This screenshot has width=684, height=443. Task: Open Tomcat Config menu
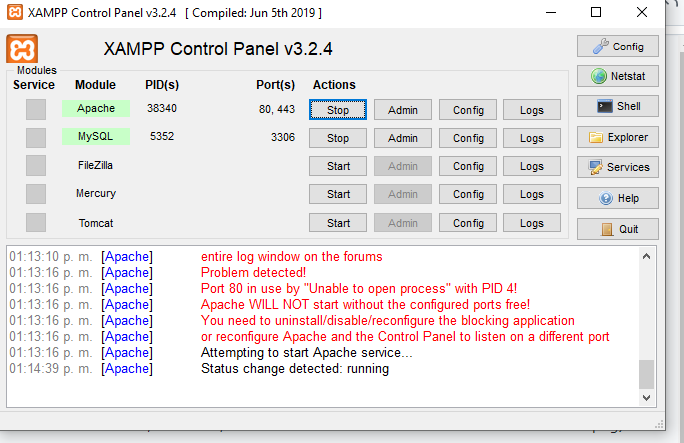tap(468, 223)
